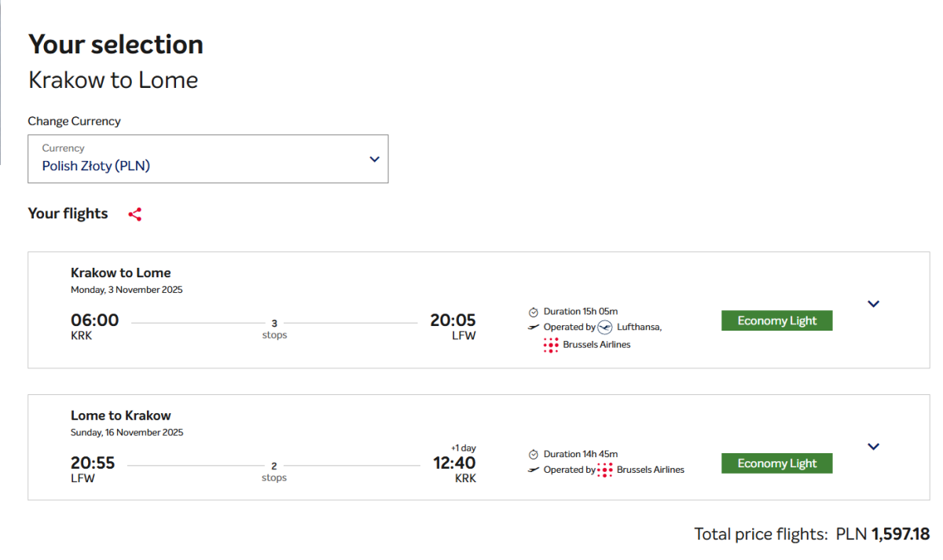This screenshot has width=943, height=560.
Task: Click the Lufthansa airline logo
Action: point(604,328)
